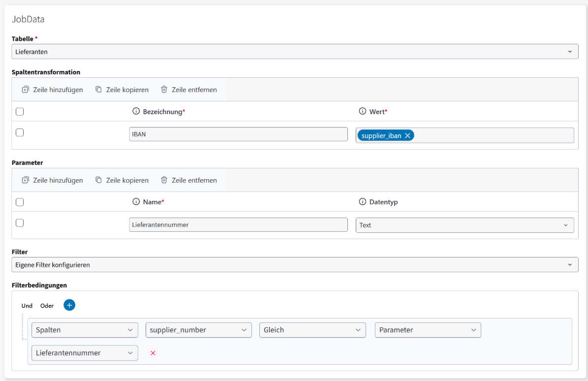Open the Tabelle dropdown showing Lieferanten
This screenshot has height=381, width=588.
click(295, 52)
